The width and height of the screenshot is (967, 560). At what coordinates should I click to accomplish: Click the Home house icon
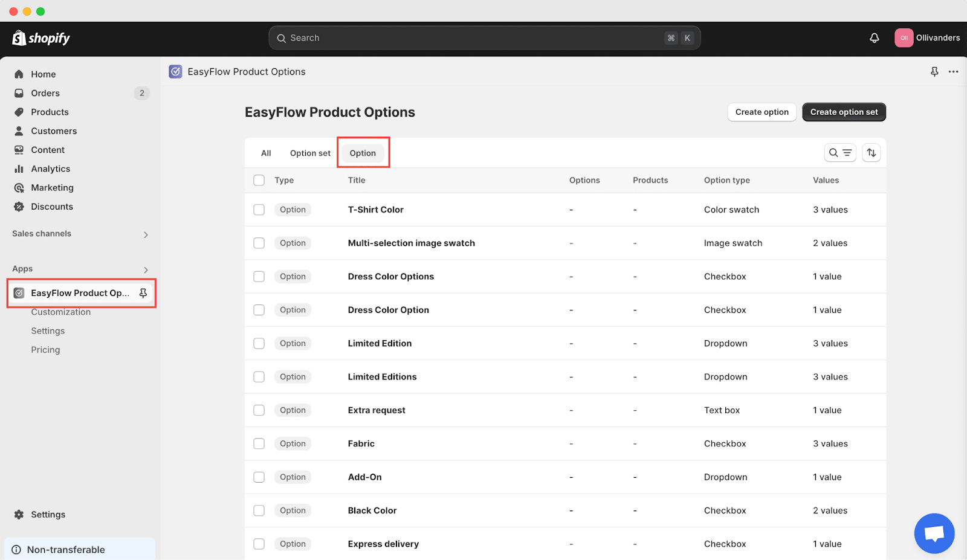[x=19, y=74]
